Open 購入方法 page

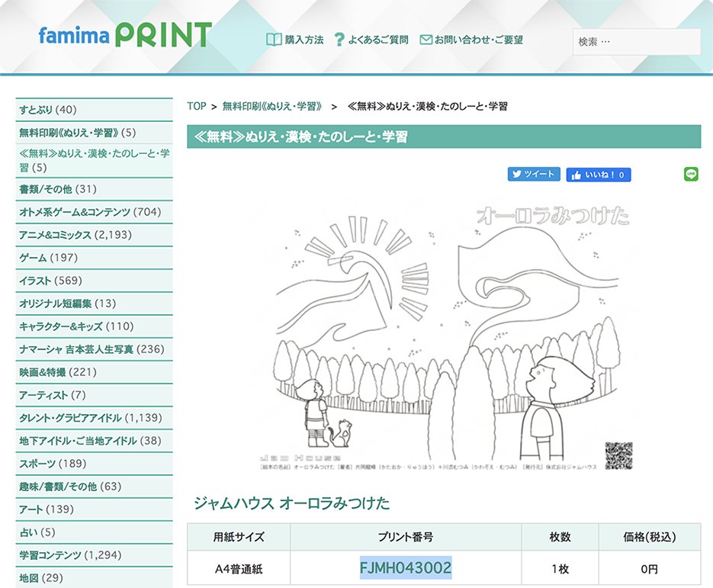coord(304,40)
